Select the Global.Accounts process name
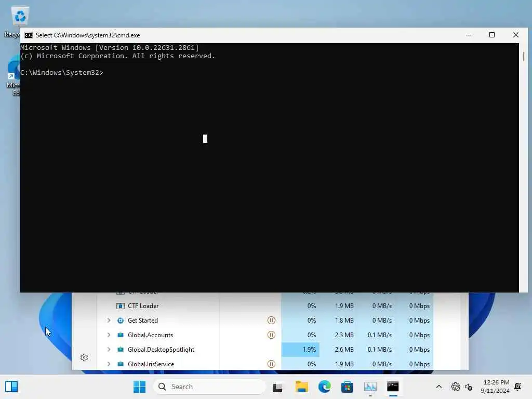532x399 pixels. click(150, 335)
